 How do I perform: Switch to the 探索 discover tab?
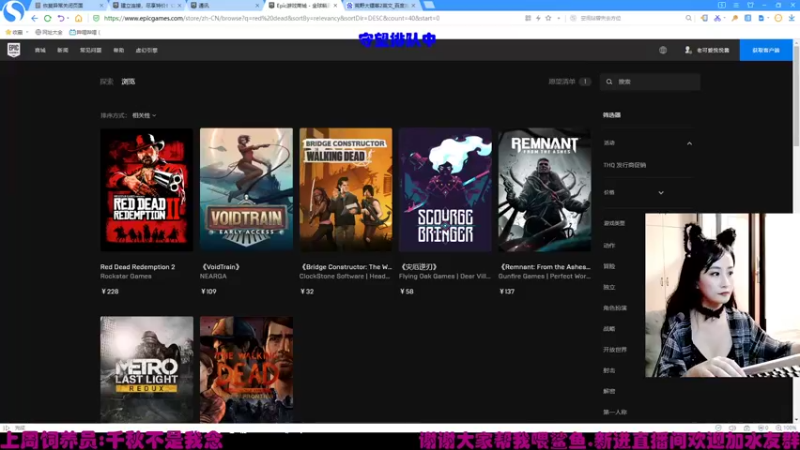tap(107, 82)
